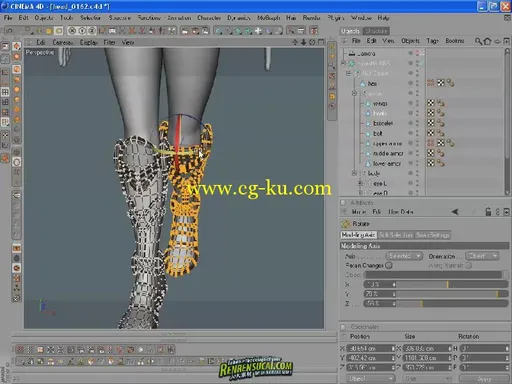Screen dimensions: 512x384
Task: Open Render Settings icon in toolbar
Action: (x=205, y=31)
